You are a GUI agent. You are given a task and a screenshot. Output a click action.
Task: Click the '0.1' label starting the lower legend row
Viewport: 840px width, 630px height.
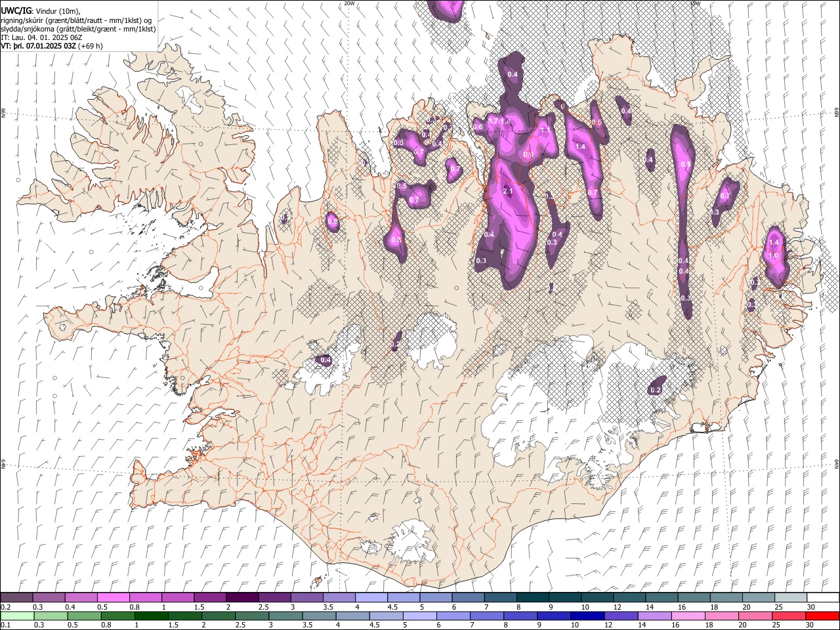[6, 625]
